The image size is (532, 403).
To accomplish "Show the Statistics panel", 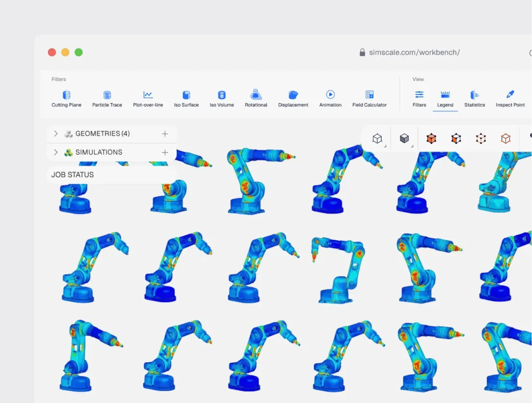I will [474, 99].
